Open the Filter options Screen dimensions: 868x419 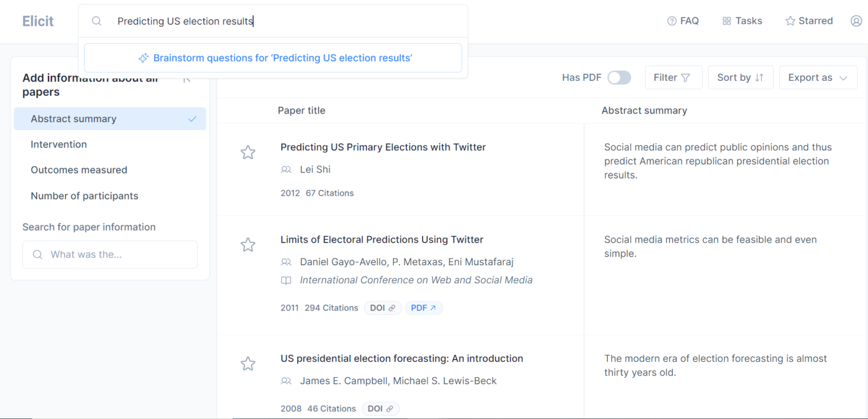coord(673,77)
